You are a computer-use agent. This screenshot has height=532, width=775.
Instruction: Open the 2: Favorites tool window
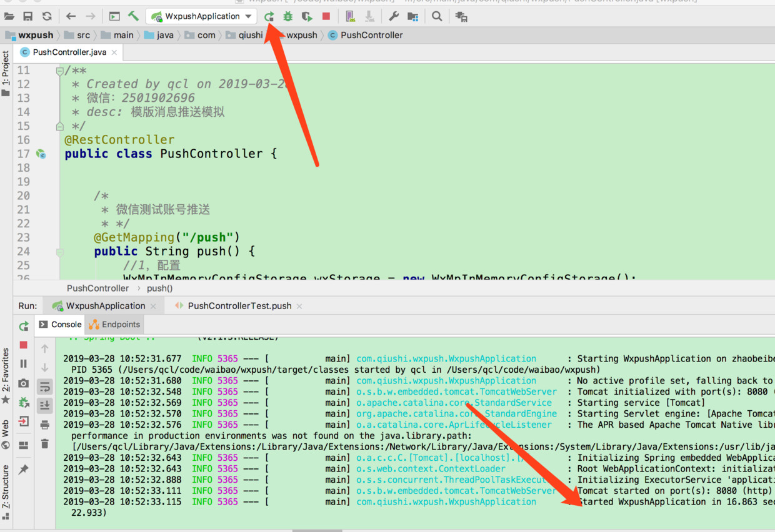click(x=6, y=377)
